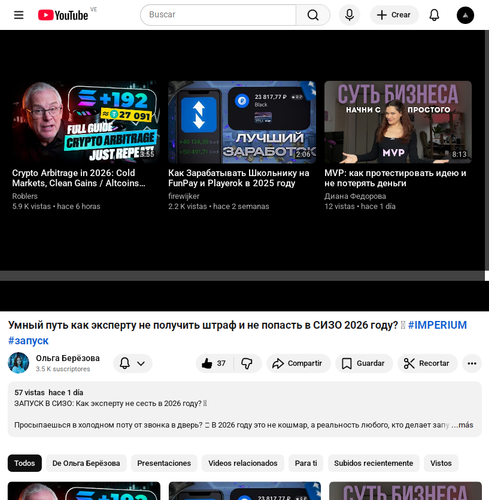489x500 pixels.
Task: Expand description with ...más
Action: (462, 425)
